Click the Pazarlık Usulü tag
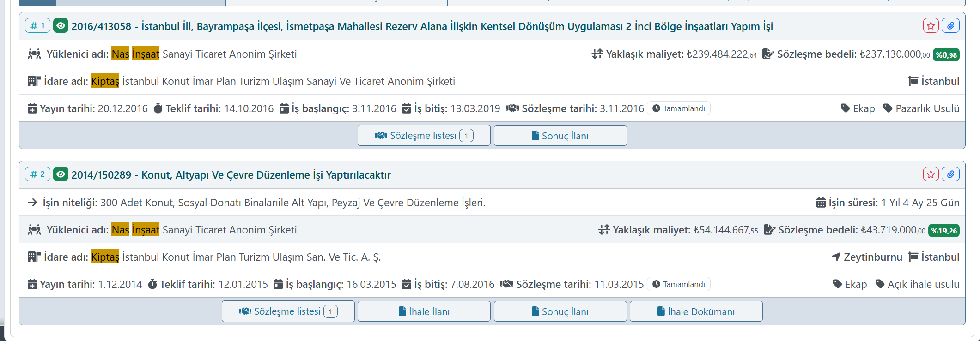The width and height of the screenshot is (980, 341). click(x=921, y=108)
